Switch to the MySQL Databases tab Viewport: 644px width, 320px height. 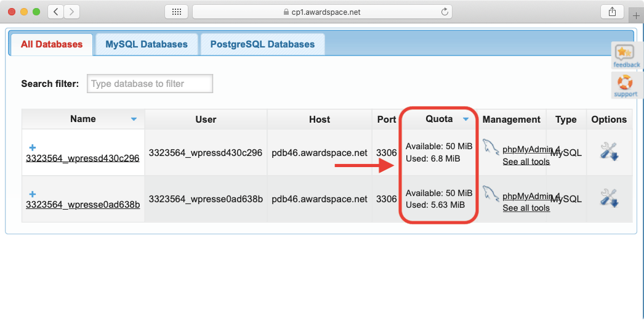tap(147, 44)
